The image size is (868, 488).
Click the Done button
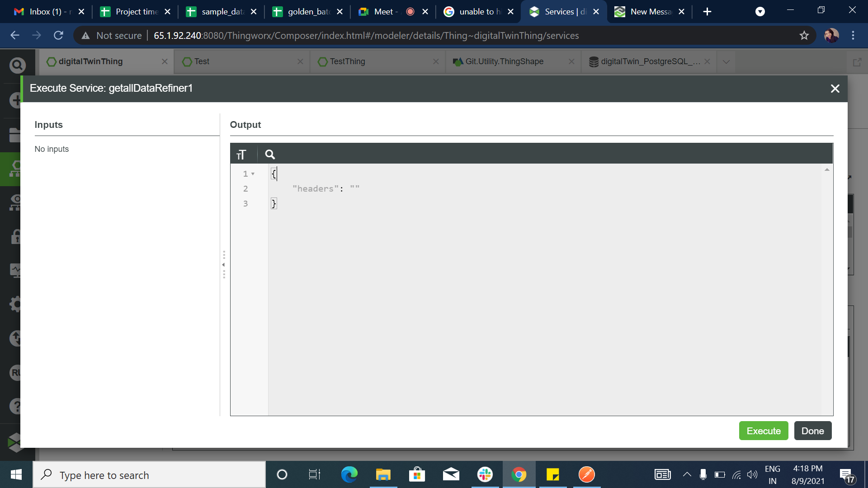pos(812,431)
